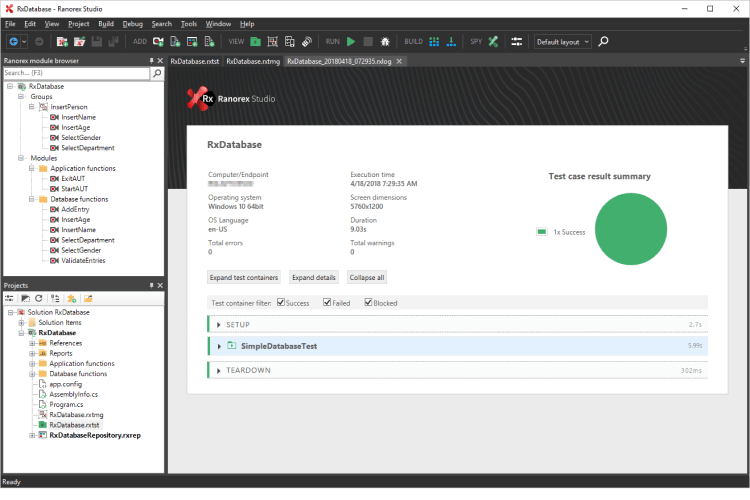
Task: Uncheck the Success filter checkbox
Action: (281, 302)
